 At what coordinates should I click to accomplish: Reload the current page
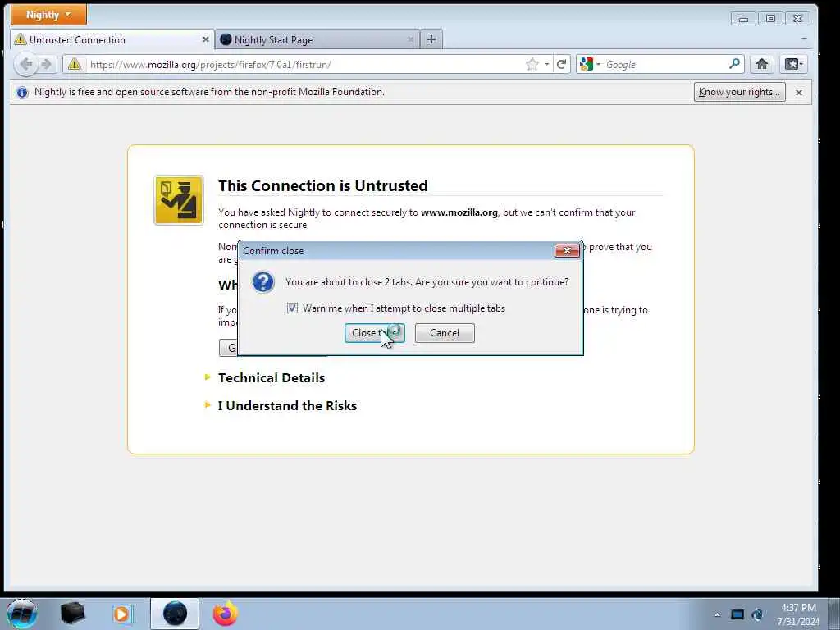561,64
